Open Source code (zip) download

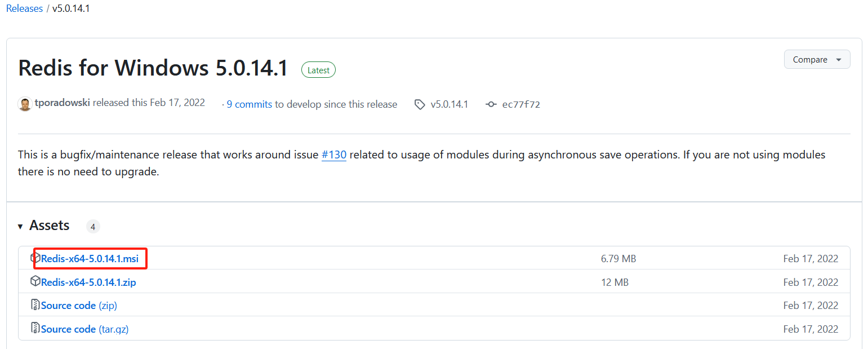78,305
